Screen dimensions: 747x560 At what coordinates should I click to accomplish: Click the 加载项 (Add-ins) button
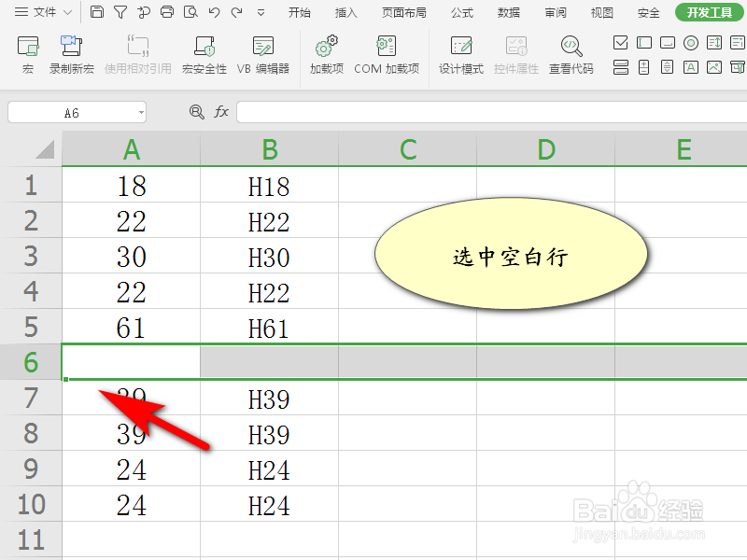point(325,53)
